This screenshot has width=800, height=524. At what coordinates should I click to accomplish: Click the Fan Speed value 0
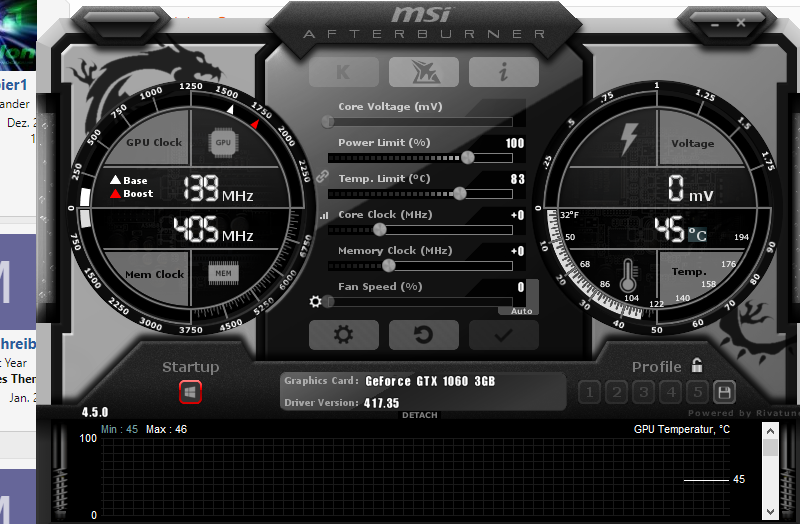point(520,287)
